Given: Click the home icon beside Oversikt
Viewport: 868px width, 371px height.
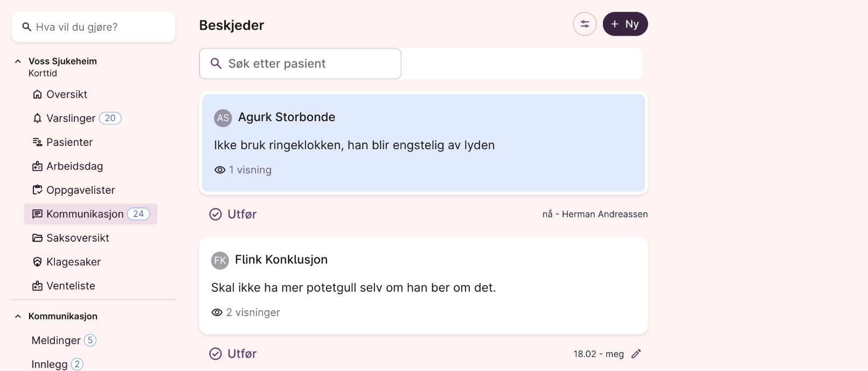Looking at the screenshot, I should [37, 94].
